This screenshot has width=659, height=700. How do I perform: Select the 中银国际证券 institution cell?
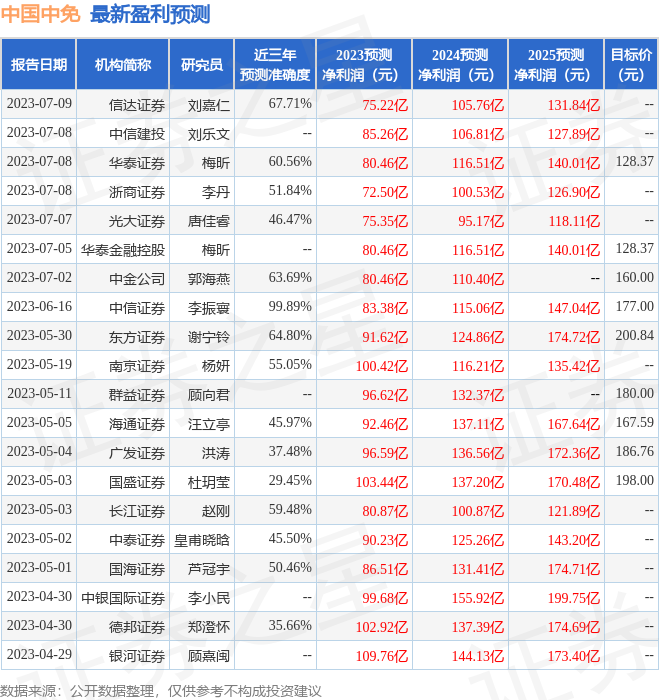[123, 598]
